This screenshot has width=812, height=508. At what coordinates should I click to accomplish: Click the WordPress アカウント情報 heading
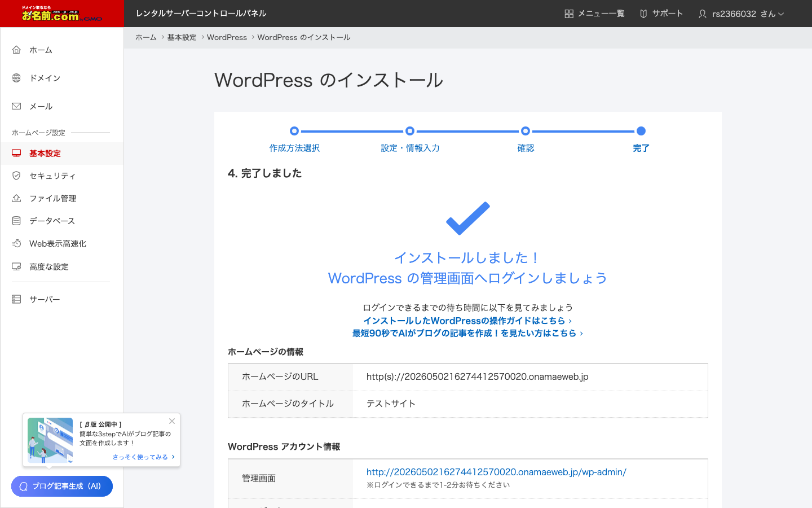[284, 446]
